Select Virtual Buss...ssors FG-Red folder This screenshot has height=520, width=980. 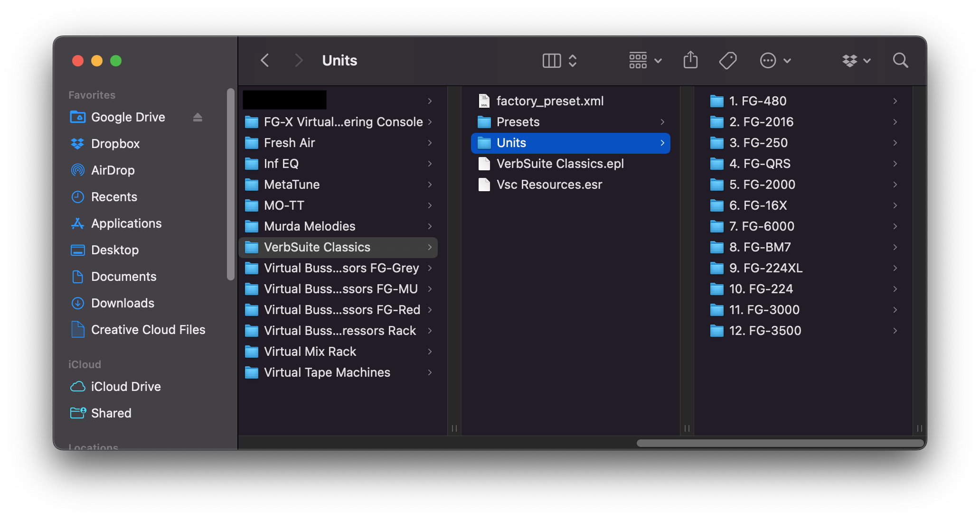(339, 310)
